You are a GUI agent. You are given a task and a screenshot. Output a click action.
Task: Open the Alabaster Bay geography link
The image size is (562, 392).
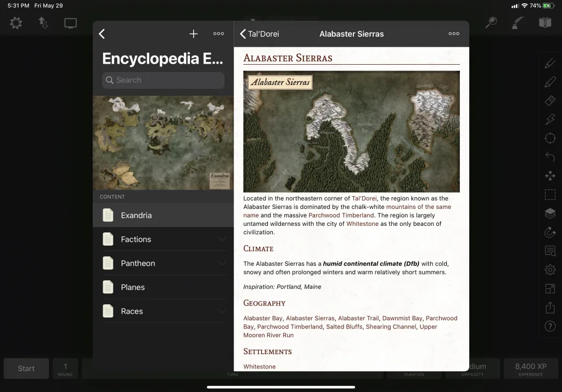263,318
